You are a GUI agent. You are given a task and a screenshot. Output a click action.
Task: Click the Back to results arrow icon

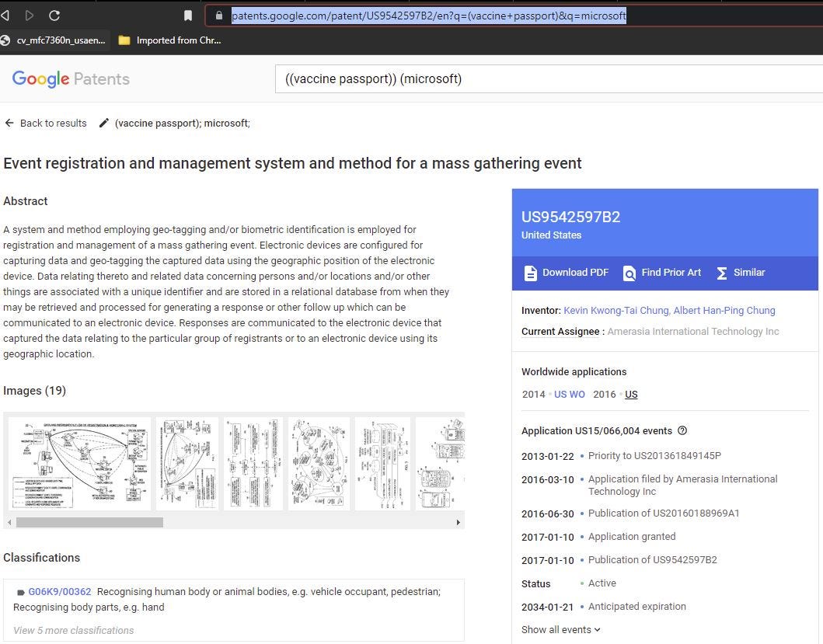pos(9,123)
